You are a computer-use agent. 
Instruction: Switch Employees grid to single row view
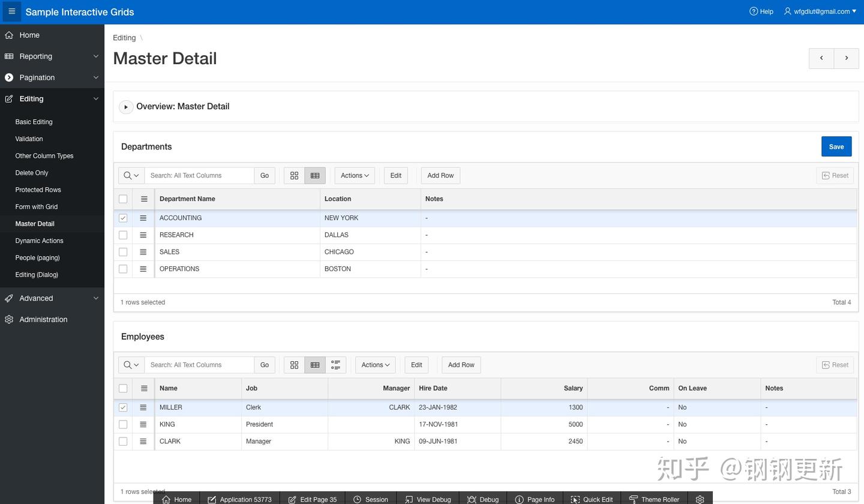335,364
